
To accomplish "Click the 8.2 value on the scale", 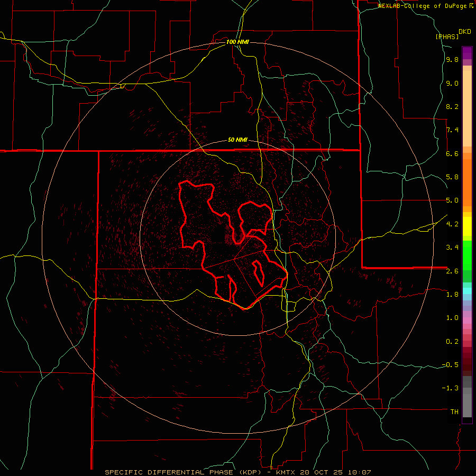I will click(x=452, y=107).
